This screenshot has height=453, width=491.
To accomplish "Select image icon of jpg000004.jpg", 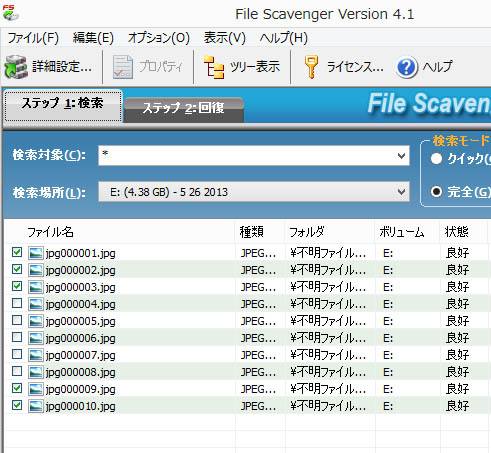I will 35,304.
